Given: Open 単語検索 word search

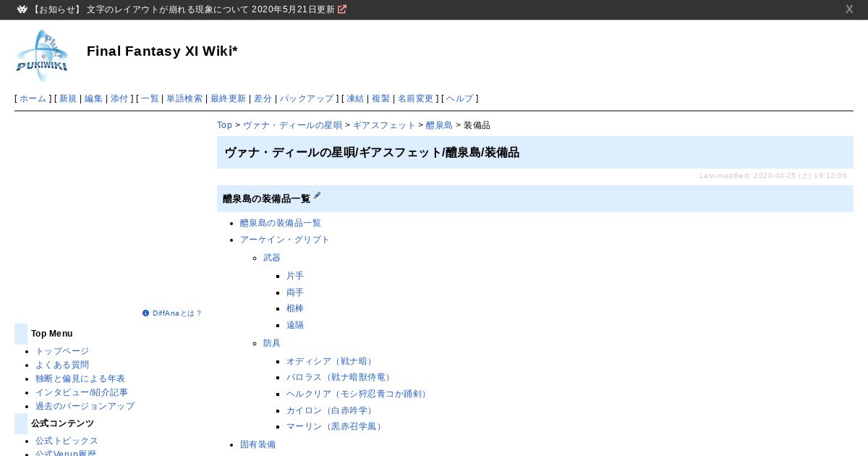Looking at the screenshot, I should coord(184,98).
